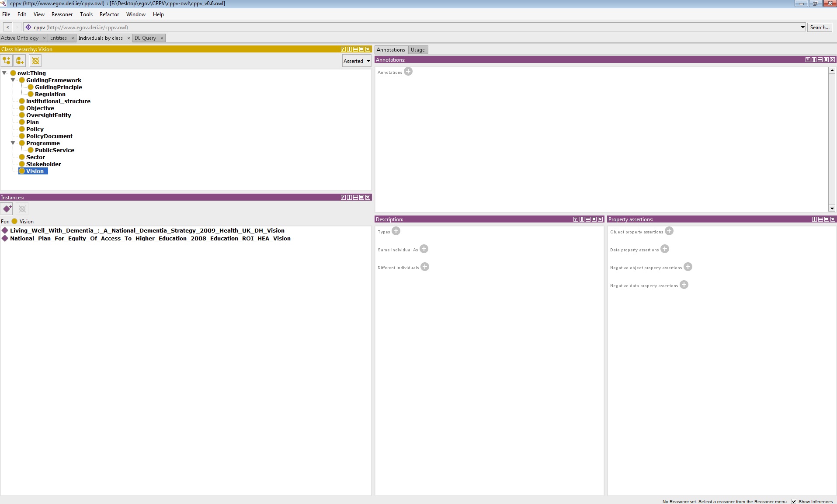
Task: Add an object property assertion
Action: tap(669, 231)
